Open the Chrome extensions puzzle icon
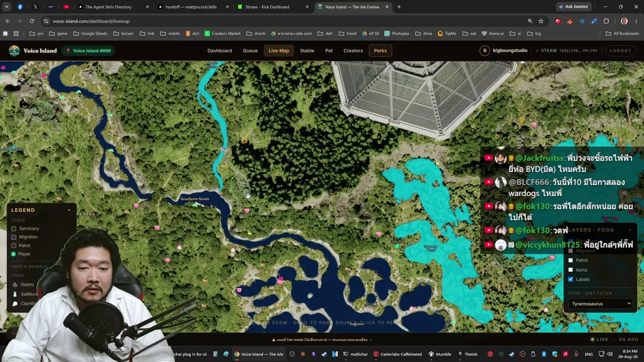This screenshot has height=362, width=644. (x=606, y=21)
